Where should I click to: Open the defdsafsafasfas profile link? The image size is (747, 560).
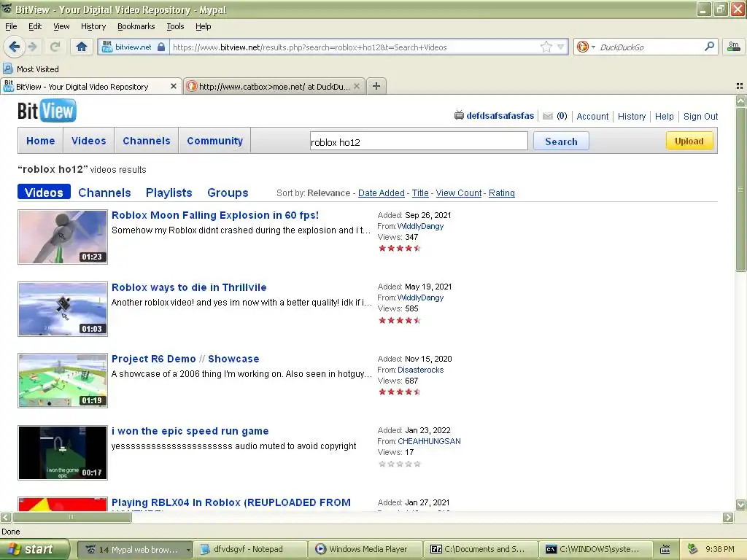[500, 116]
